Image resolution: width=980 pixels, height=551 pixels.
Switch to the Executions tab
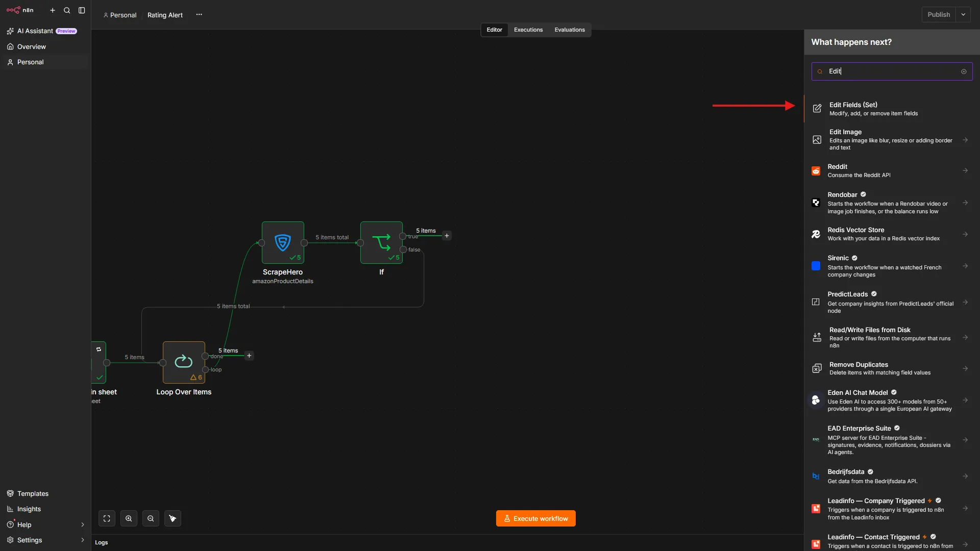[x=528, y=30]
